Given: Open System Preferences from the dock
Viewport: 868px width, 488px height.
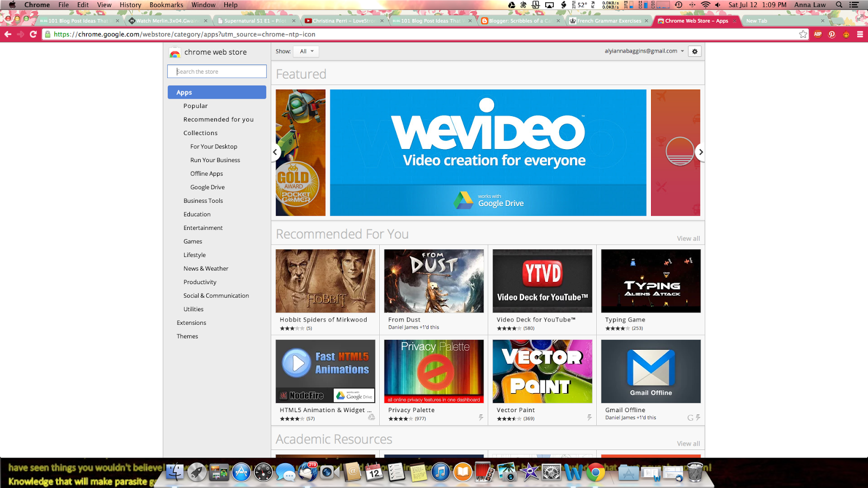Looking at the screenshot, I should coord(551,473).
